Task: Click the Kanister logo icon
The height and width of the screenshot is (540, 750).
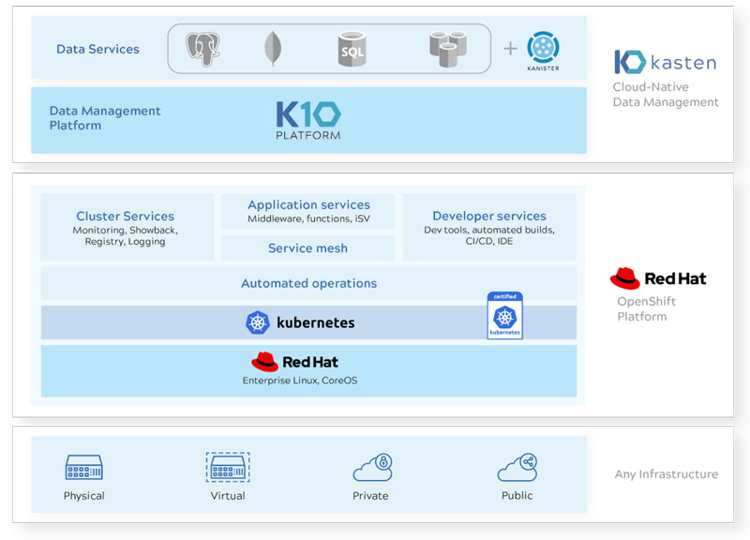Action: point(543,49)
